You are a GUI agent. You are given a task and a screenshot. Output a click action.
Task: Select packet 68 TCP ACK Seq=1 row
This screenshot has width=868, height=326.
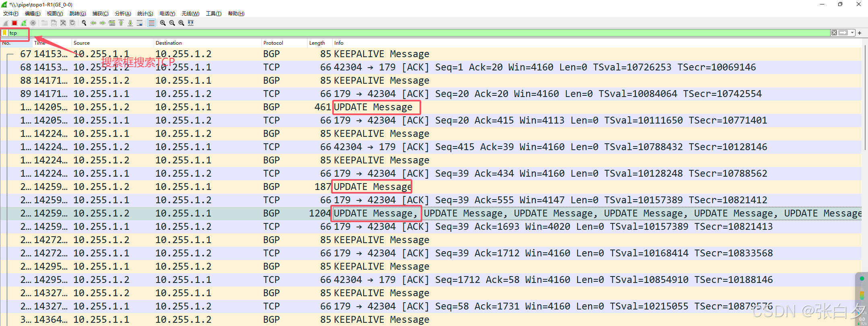pos(431,67)
